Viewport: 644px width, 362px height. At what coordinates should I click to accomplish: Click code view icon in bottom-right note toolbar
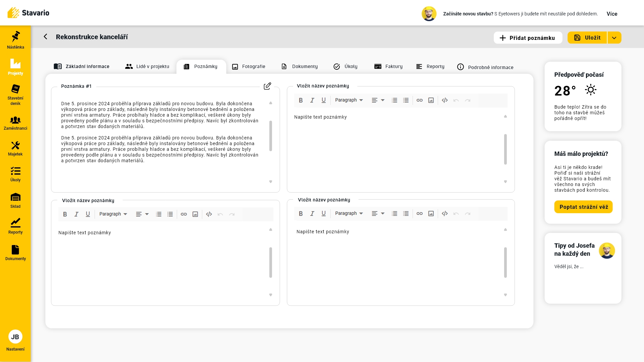pos(445,214)
